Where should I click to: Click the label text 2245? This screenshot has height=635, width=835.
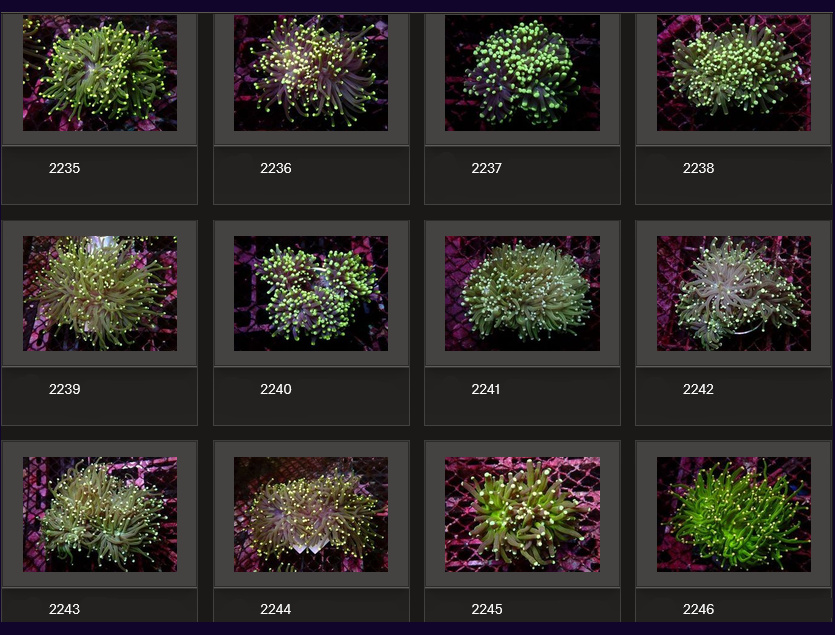coord(487,609)
